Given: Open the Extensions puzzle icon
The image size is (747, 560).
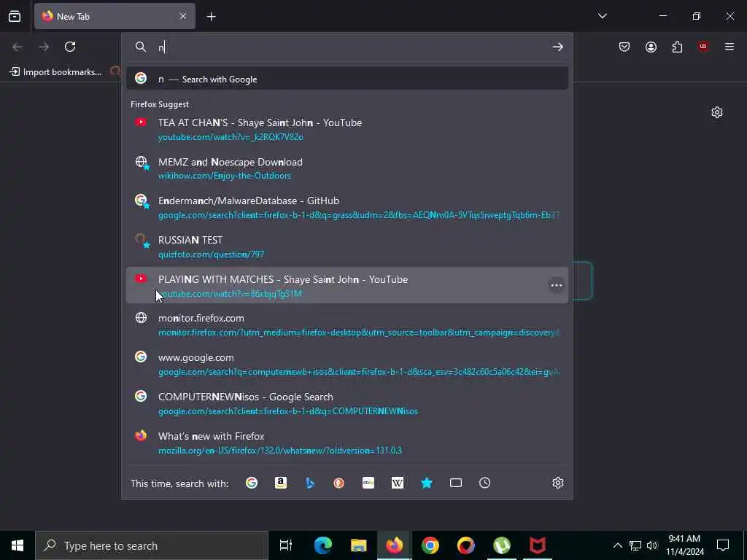Looking at the screenshot, I should [x=677, y=47].
